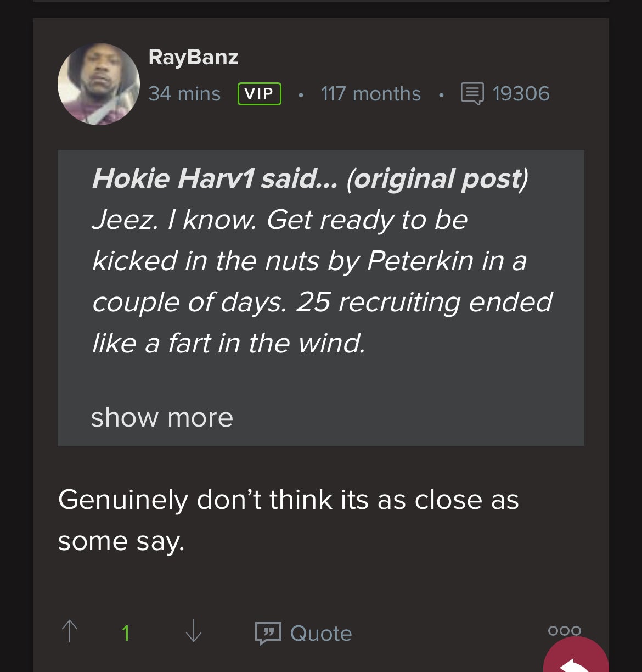Click the 117 months membership label
Screen dimensions: 642x672
tap(370, 94)
